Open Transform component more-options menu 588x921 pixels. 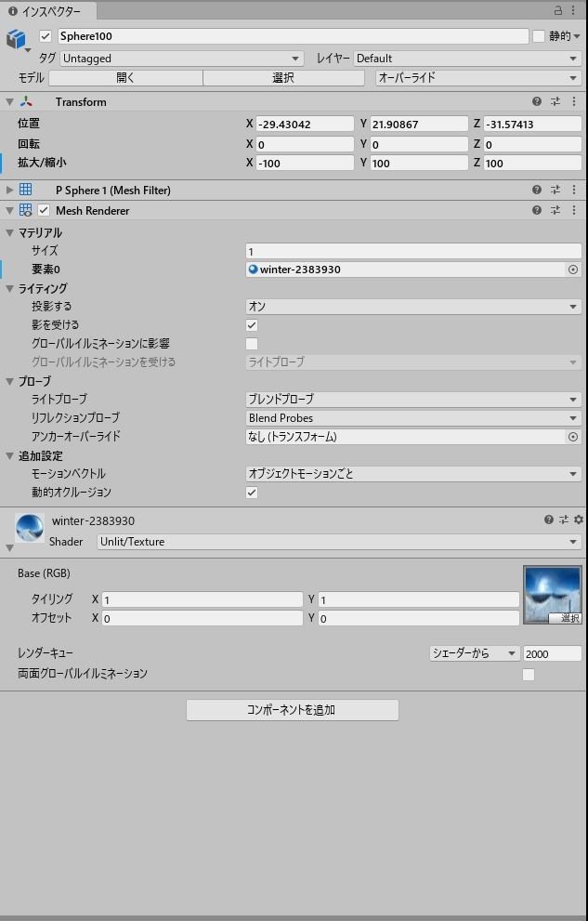click(x=574, y=101)
